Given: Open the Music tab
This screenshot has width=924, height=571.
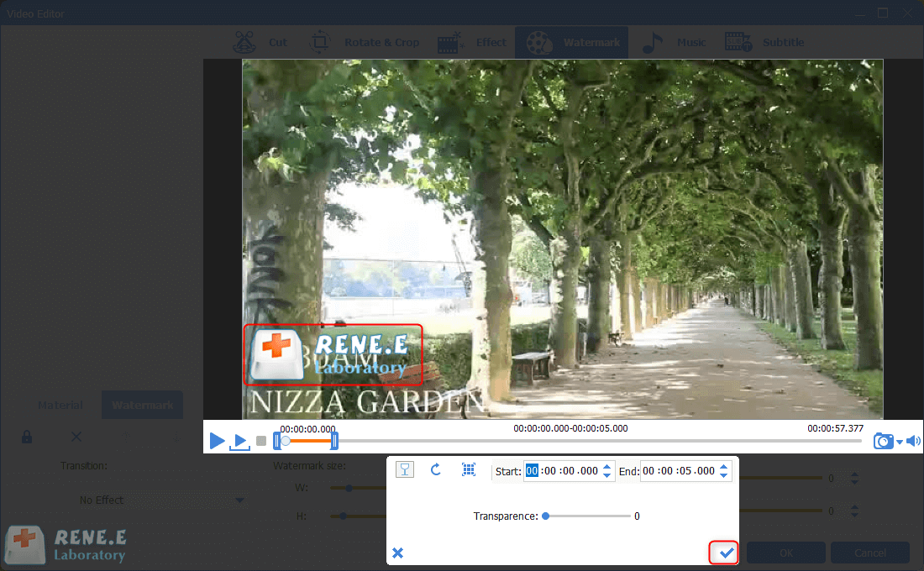Looking at the screenshot, I should click(x=674, y=42).
